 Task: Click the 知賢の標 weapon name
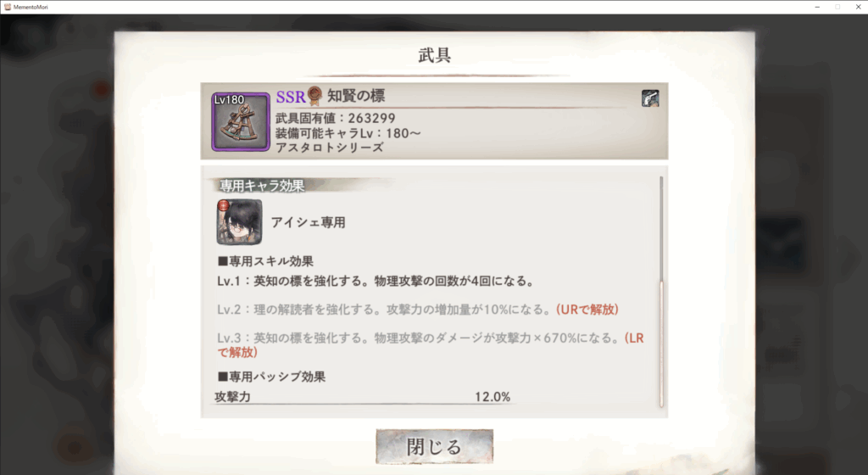tap(356, 96)
